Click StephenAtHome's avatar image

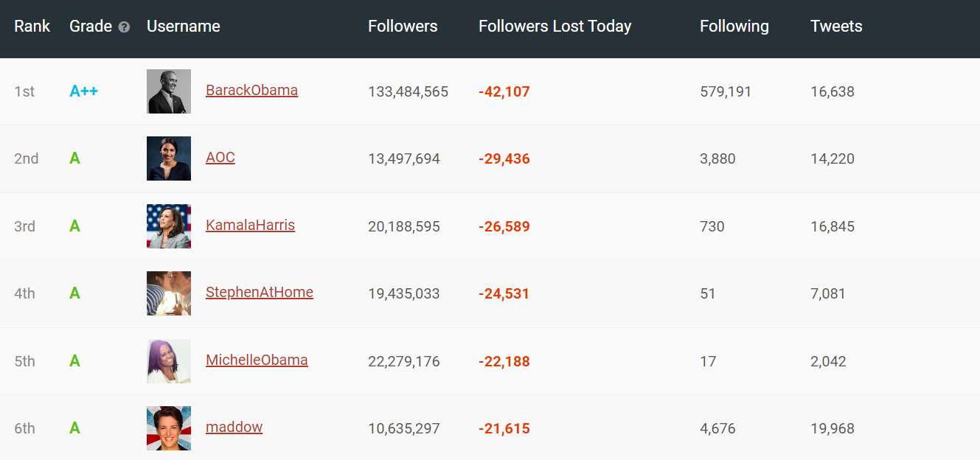point(169,293)
